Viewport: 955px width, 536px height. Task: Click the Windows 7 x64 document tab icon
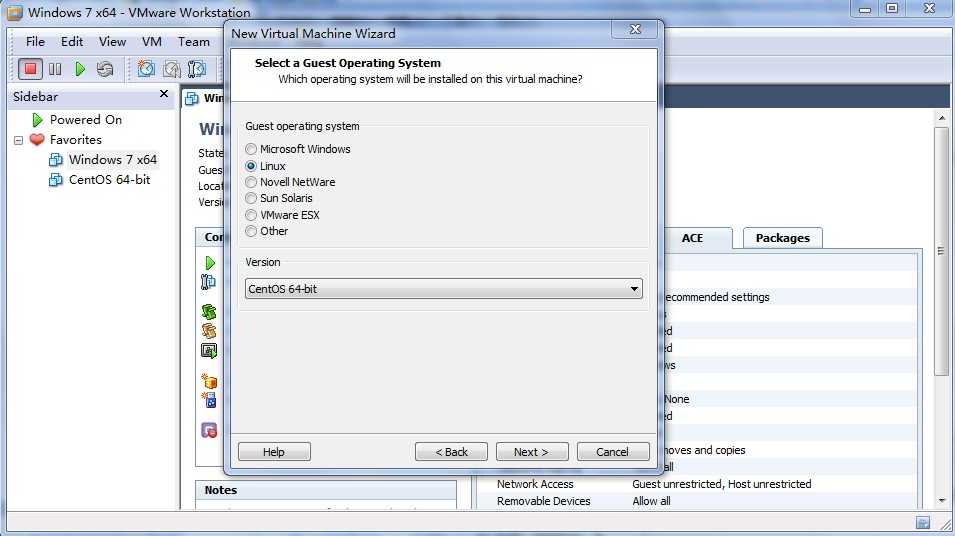192,98
